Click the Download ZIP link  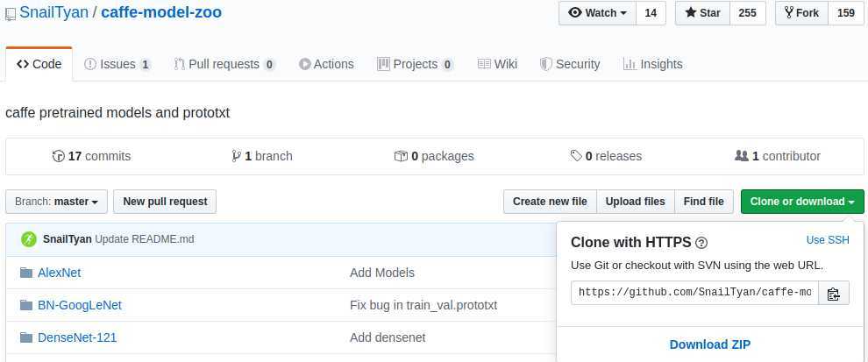tap(710, 344)
